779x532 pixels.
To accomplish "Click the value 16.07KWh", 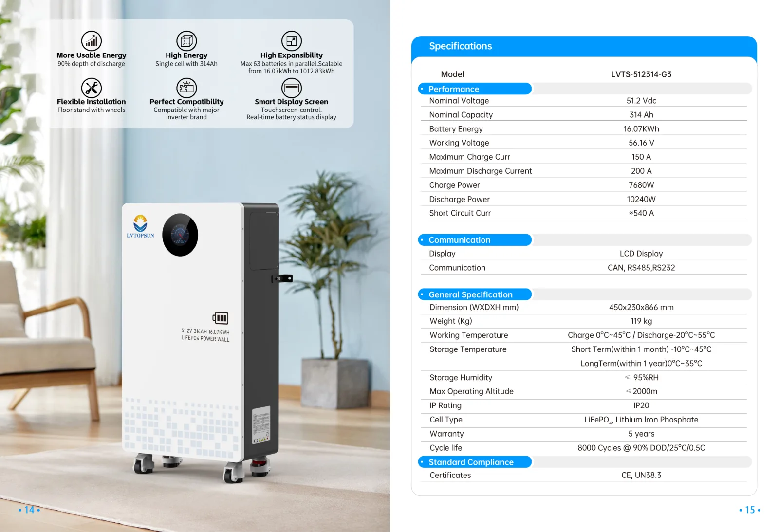I will coord(641,129).
